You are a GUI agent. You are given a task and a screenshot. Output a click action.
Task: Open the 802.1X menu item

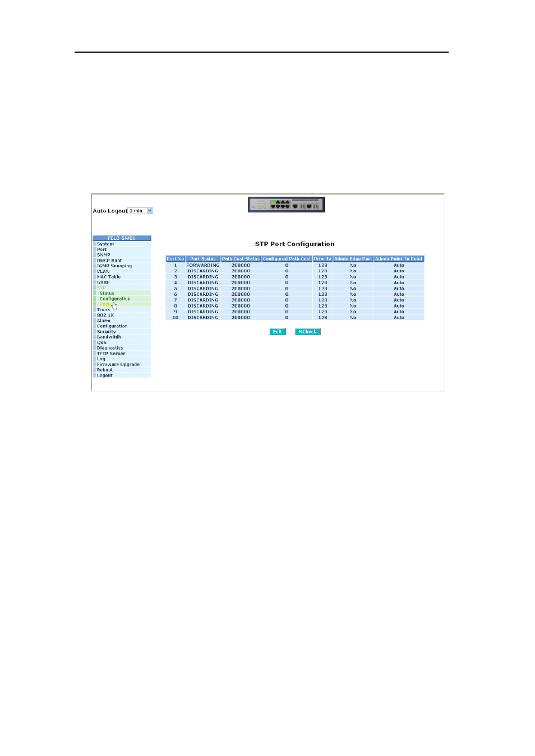[x=105, y=315]
